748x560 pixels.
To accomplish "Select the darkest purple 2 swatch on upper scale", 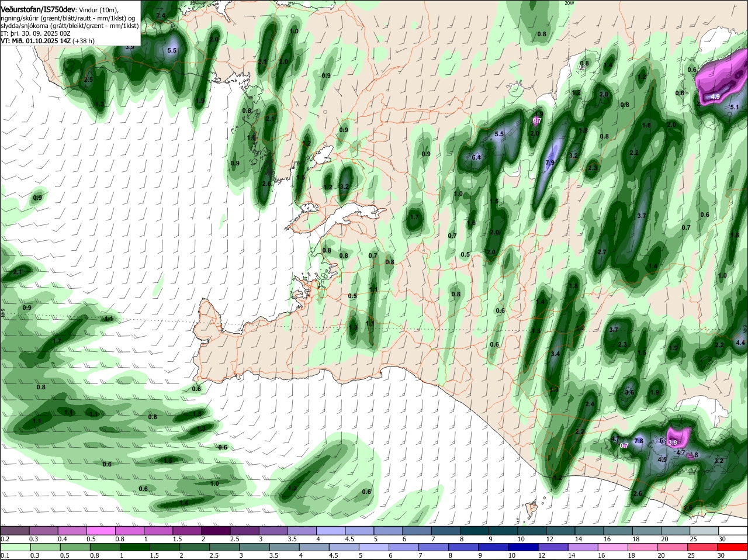I will click(x=216, y=530).
